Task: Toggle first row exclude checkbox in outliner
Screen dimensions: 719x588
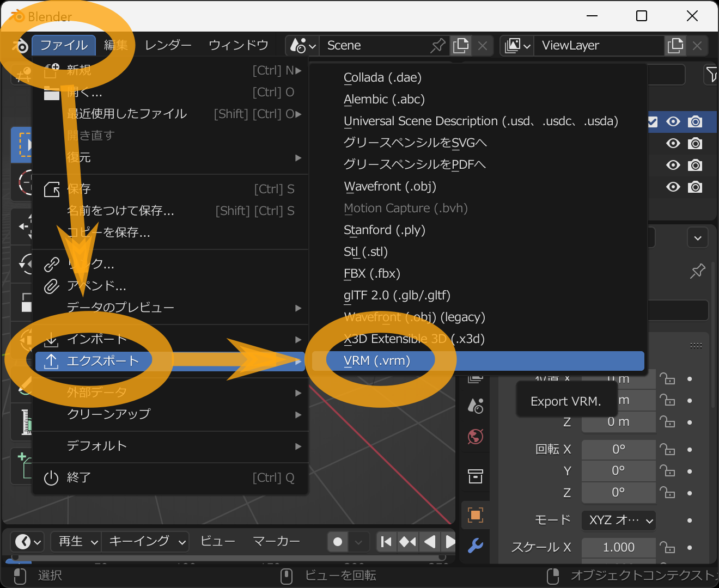Action: (x=651, y=121)
